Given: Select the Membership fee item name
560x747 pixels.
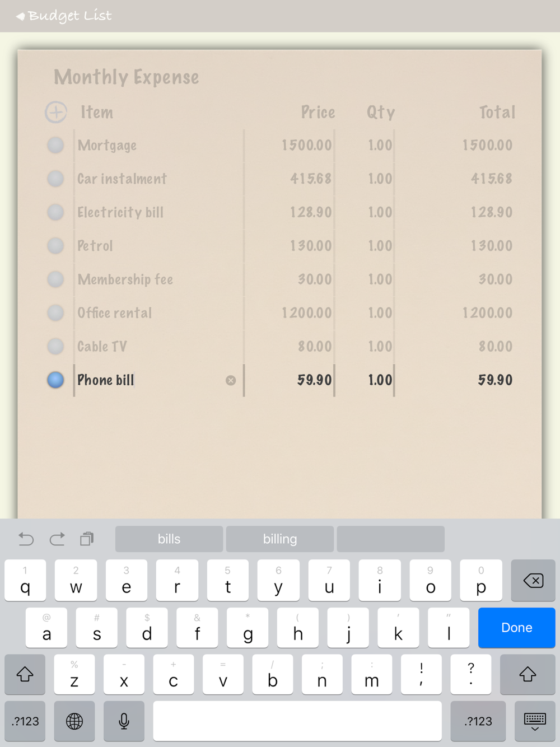Looking at the screenshot, I should coord(125,279).
